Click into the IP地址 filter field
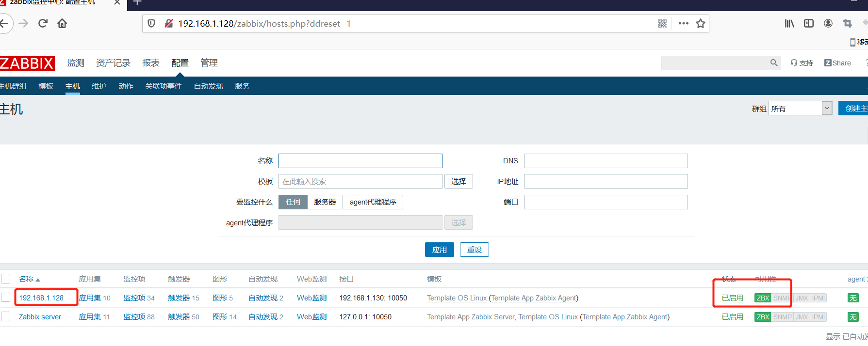868x346 pixels. [606, 181]
